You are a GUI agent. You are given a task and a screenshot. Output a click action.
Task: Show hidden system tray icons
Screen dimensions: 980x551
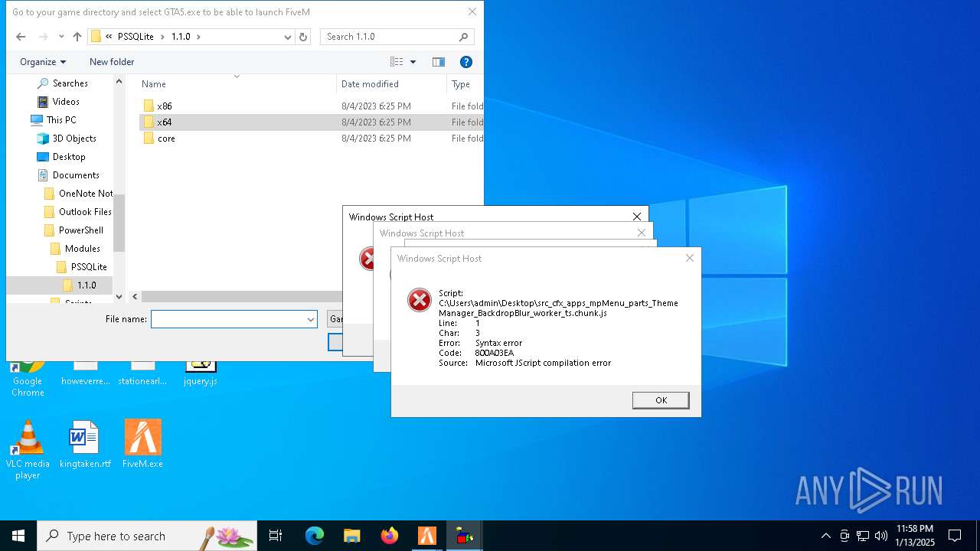(x=825, y=536)
